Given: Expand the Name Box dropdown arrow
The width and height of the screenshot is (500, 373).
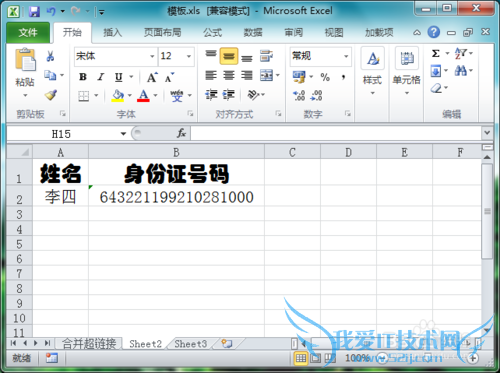Looking at the screenshot, I should coord(123,134).
